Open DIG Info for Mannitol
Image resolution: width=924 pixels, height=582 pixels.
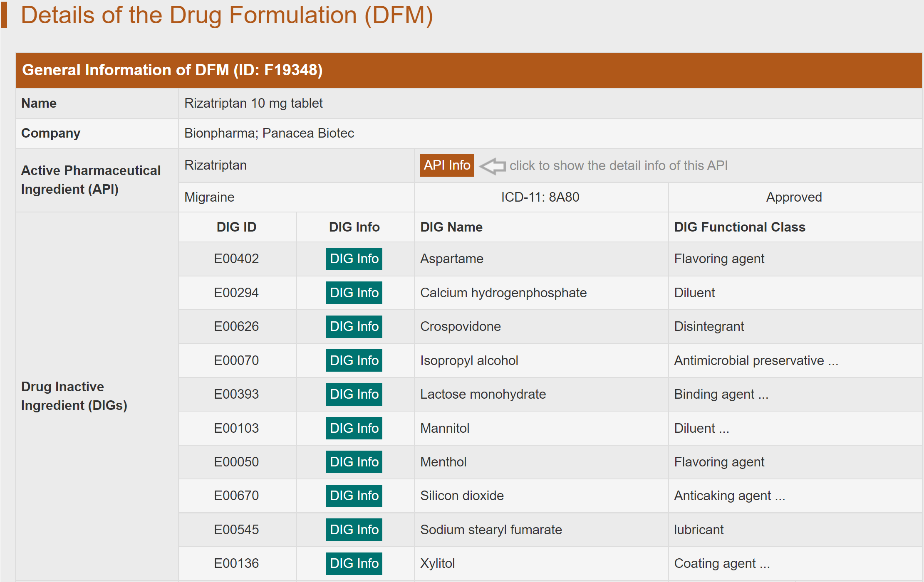pyautogui.click(x=354, y=428)
